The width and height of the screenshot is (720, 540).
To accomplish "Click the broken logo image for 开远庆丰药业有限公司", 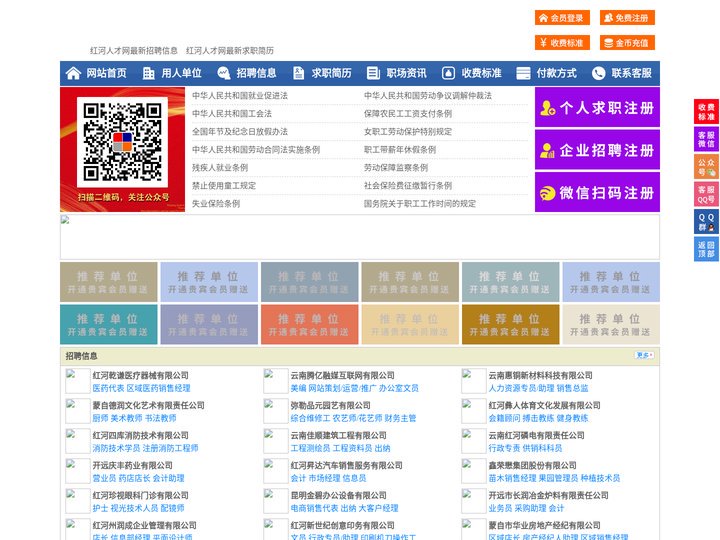I will [78, 471].
